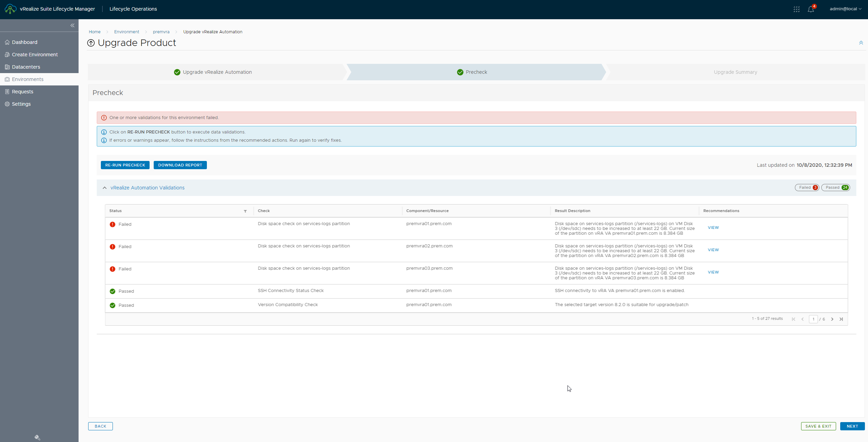
Task: Open the notifications bell icon
Action: (811, 9)
